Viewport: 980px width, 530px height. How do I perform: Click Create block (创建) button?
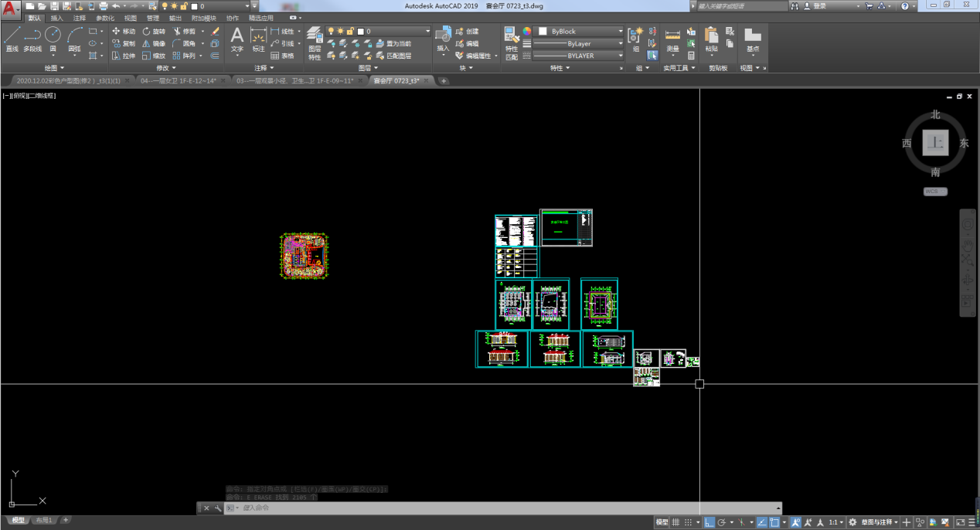pyautogui.click(x=468, y=32)
